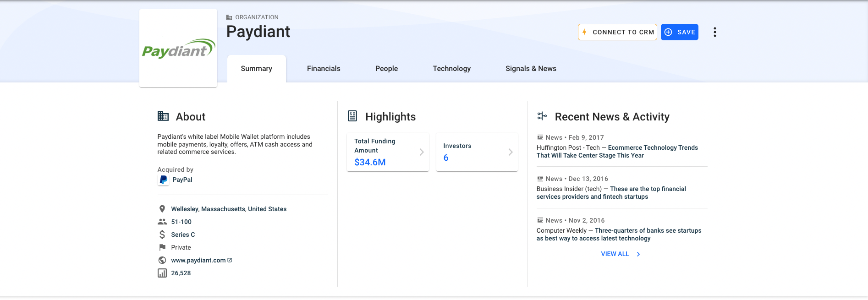Open the Ecommerce Technology Trends article
The width and height of the screenshot is (868, 300).
617,152
